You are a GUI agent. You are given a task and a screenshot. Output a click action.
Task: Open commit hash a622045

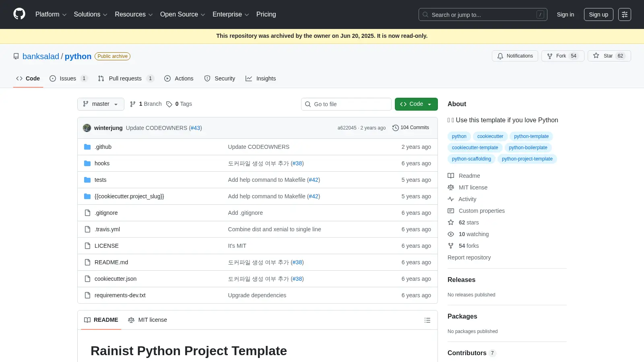click(347, 128)
